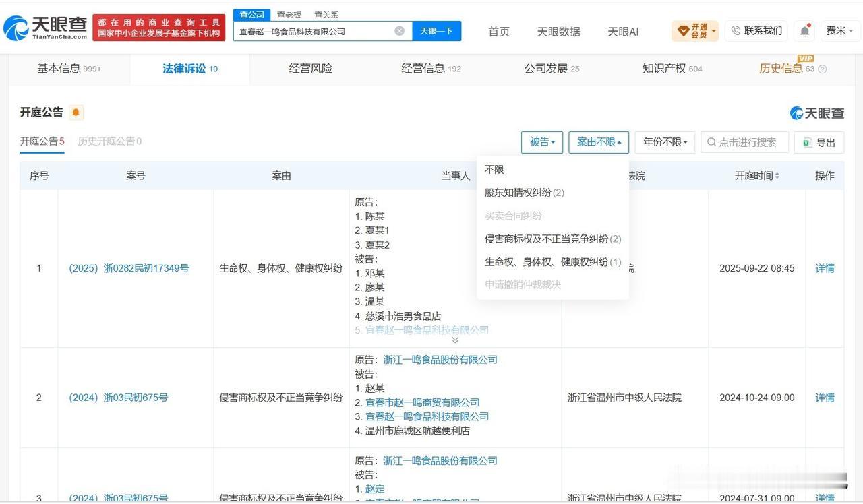Select 生命权、身体权、健康权纠纷 (1) option
863x504 pixels.
pos(553,261)
